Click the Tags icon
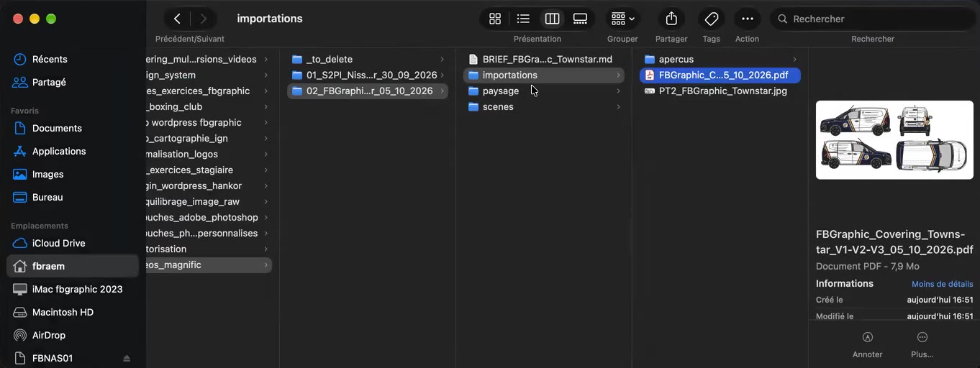Viewport: 980px width, 368px height. (711, 19)
